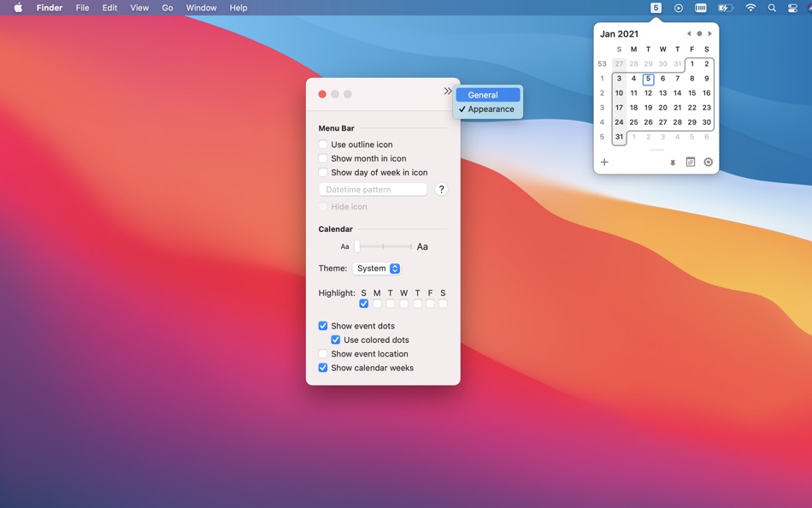Click the memory chip menu bar icon
812x508 pixels.
tap(701, 8)
